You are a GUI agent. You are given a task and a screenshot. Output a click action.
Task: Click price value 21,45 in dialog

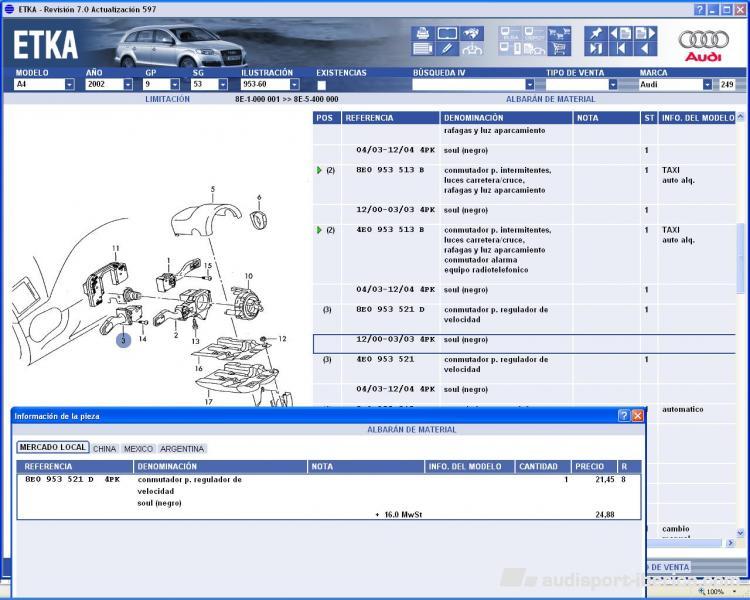click(605, 479)
